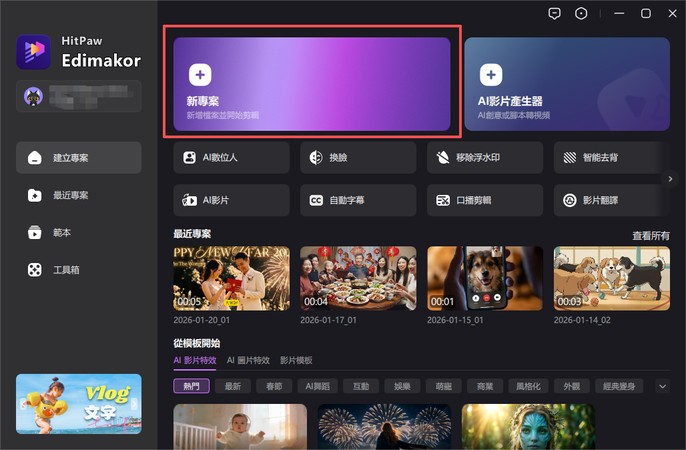Select 工具箱 in the sidebar
This screenshot has width=686, height=450.
point(79,270)
